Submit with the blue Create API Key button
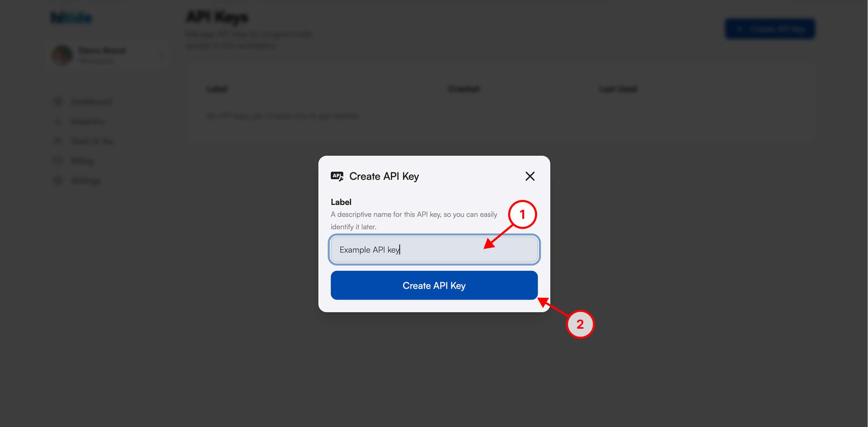 coord(434,285)
